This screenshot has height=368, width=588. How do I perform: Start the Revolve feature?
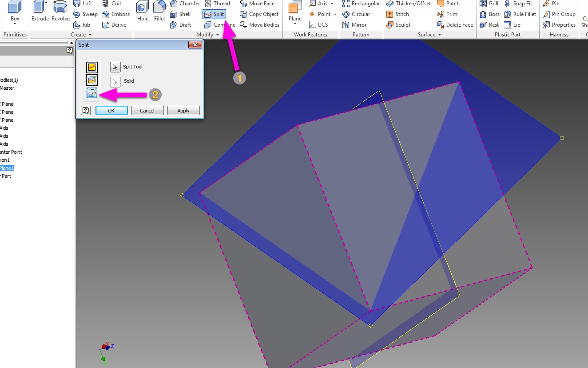60,12
